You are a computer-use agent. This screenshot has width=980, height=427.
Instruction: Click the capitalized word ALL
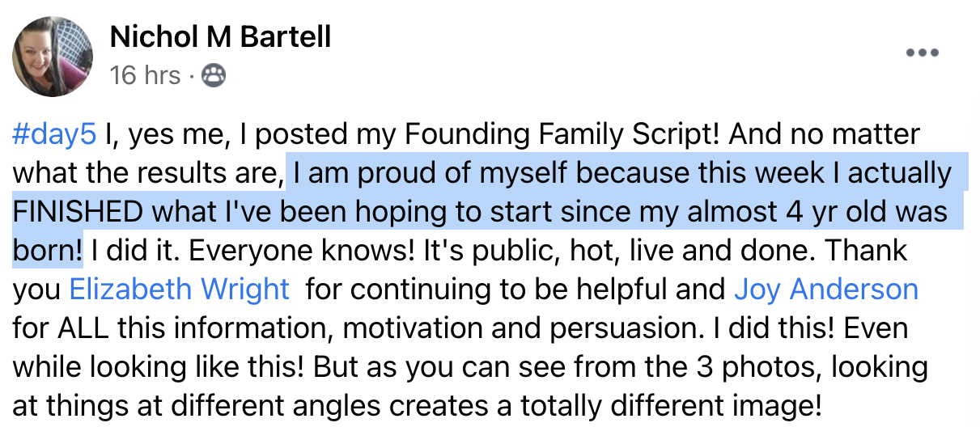coord(83,328)
